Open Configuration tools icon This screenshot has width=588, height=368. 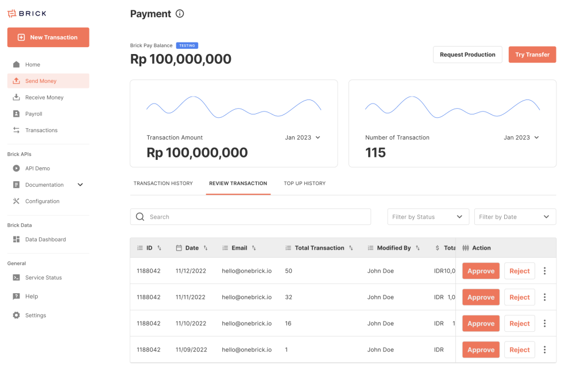[x=16, y=201]
